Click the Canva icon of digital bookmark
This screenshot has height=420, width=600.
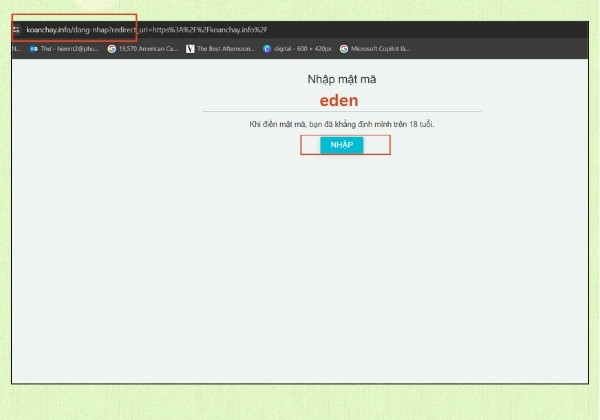click(267, 49)
